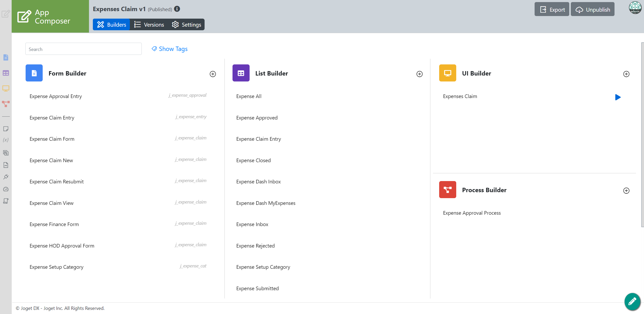This screenshot has width=644, height=314.
Task: Click the info icon next to Published
Action: (x=177, y=9)
